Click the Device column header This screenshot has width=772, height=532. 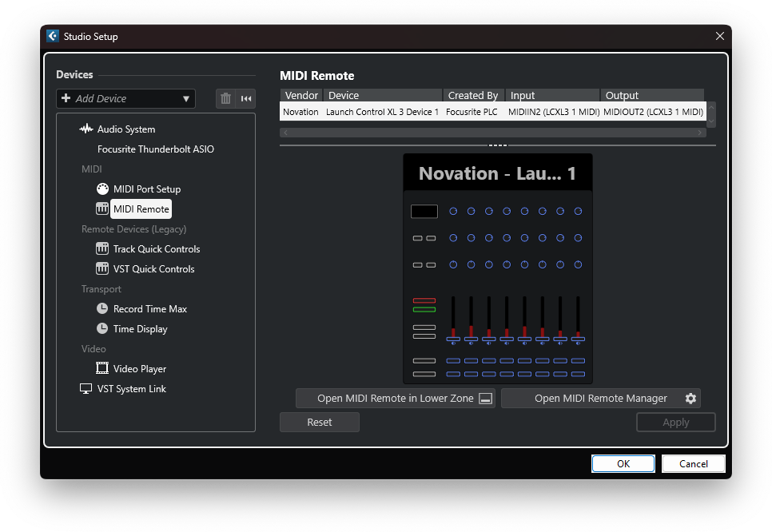click(x=383, y=95)
